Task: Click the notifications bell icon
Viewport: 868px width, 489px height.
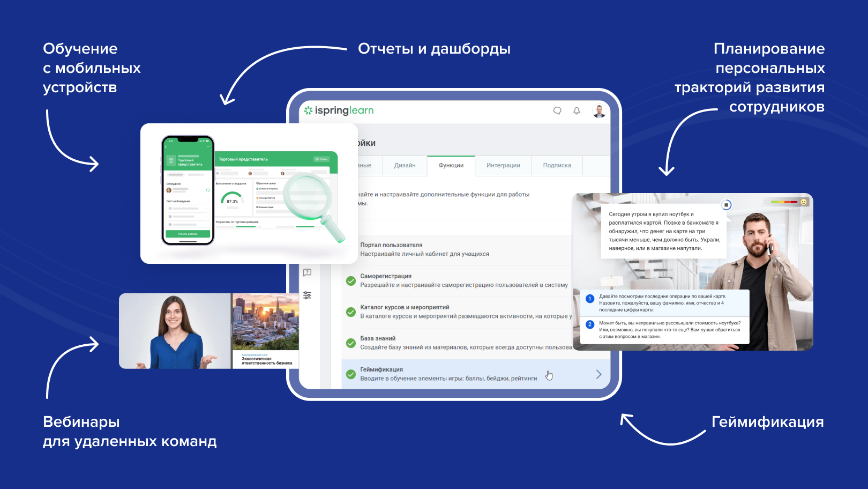Action: pyautogui.click(x=577, y=110)
